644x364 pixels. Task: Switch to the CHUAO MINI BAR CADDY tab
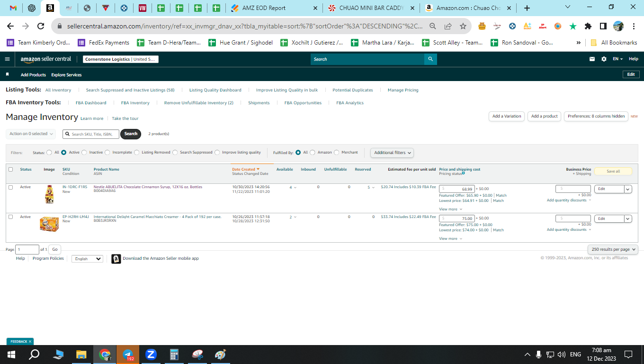(371, 8)
